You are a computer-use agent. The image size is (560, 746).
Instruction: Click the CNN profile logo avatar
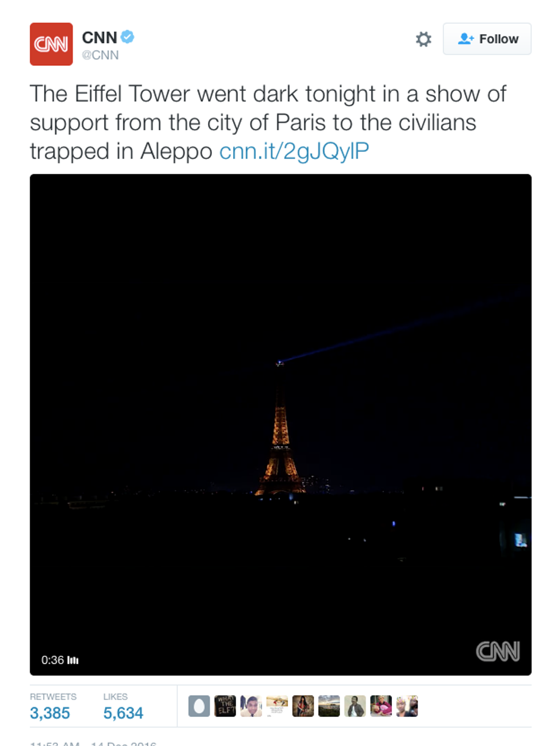(x=51, y=44)
